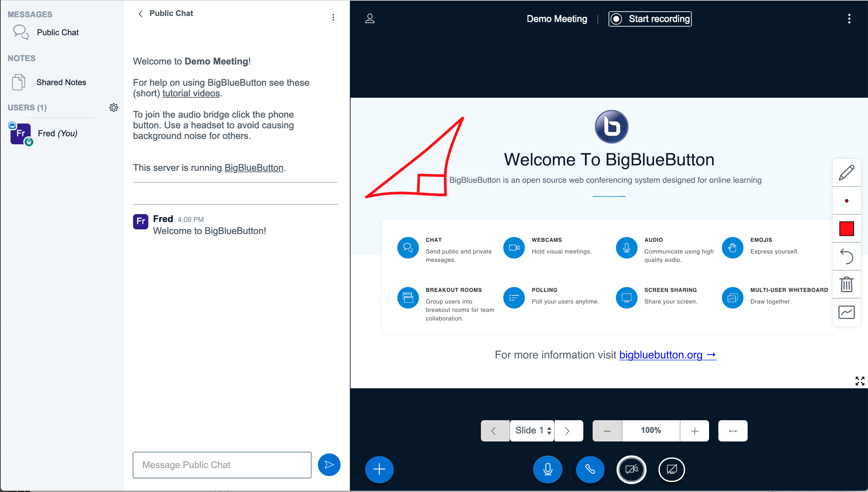Viewport: 868px width, 492px height.
Task: Open the Slide 1 selector dropdown
Action: click(532, 430)
